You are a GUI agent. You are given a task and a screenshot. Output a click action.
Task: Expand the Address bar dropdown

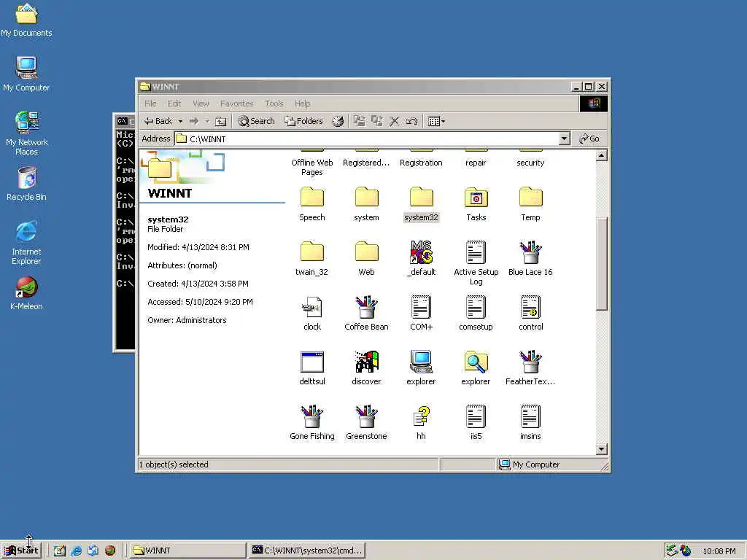(x=564, y=139)
